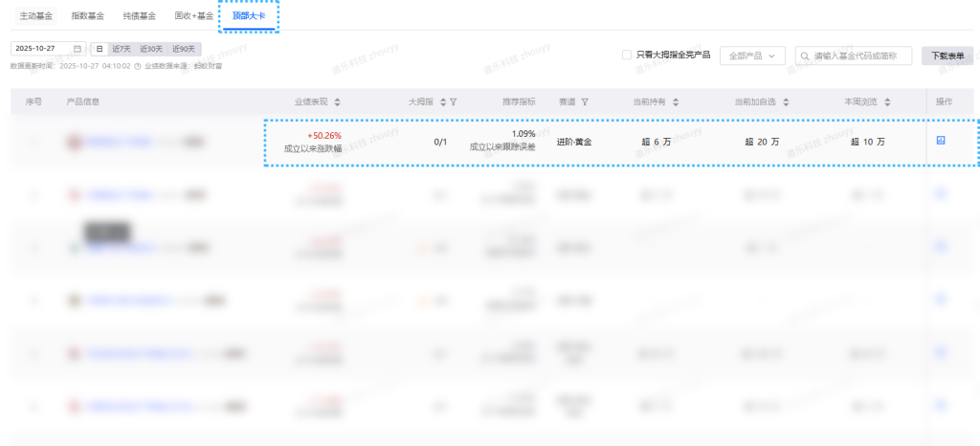The image size is (980, 446).
Task: Click the calendar icon in date field
Action: (x=78, y=49)
